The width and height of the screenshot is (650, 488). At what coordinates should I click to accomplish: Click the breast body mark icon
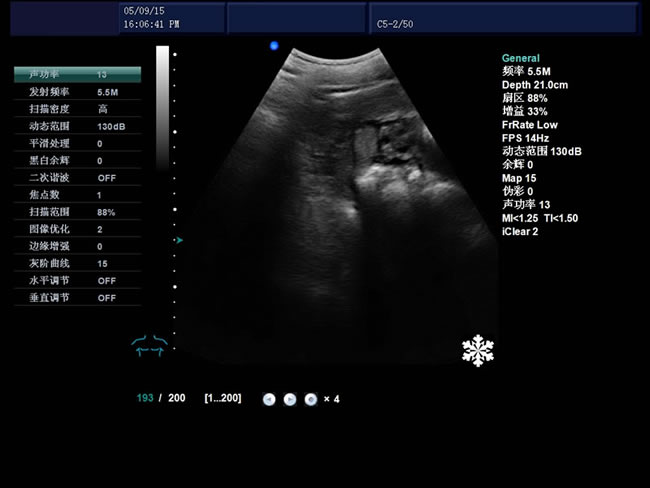[148, 344]
